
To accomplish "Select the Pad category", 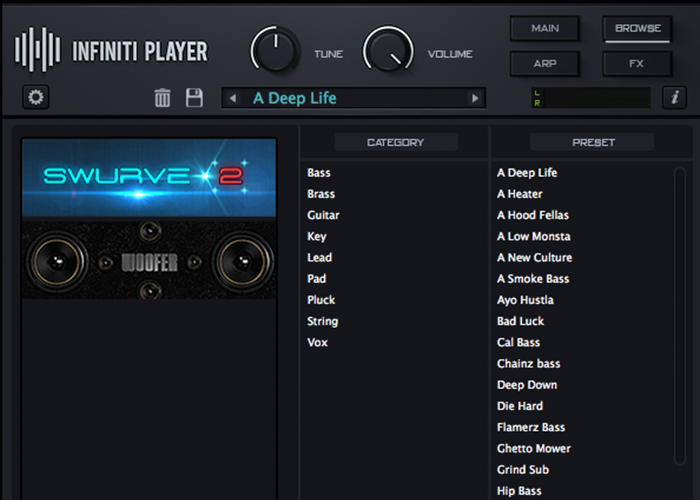I will click(317, 279).
